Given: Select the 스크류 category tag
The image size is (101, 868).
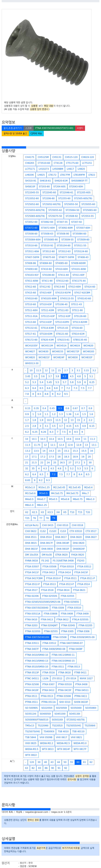Looking at the screenshot, I should [29, 128].
